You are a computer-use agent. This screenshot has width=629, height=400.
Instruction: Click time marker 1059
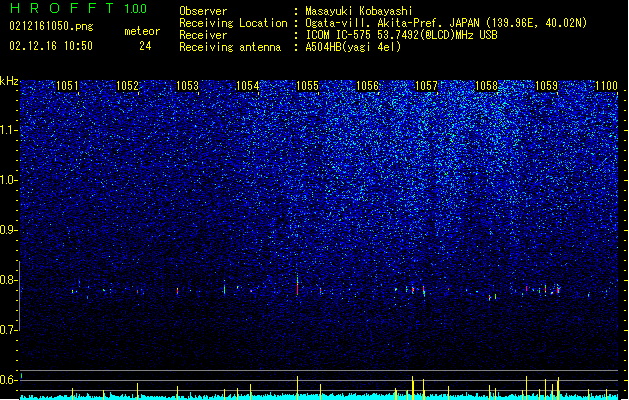tap(546, 85)
